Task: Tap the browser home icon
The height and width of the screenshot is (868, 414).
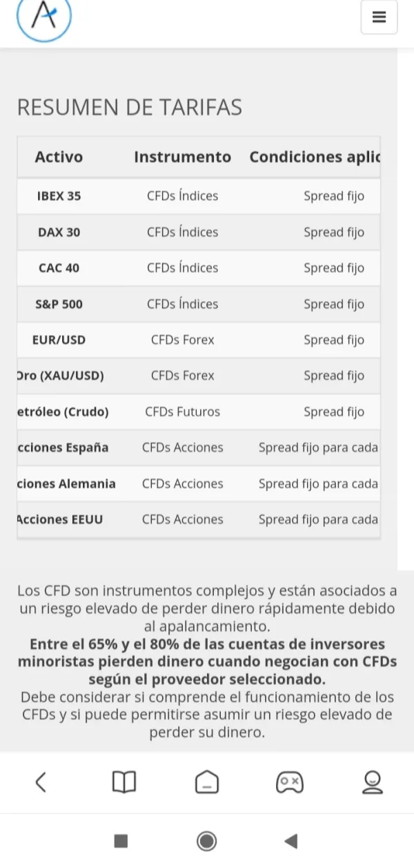Action: (x=206, y=782)
